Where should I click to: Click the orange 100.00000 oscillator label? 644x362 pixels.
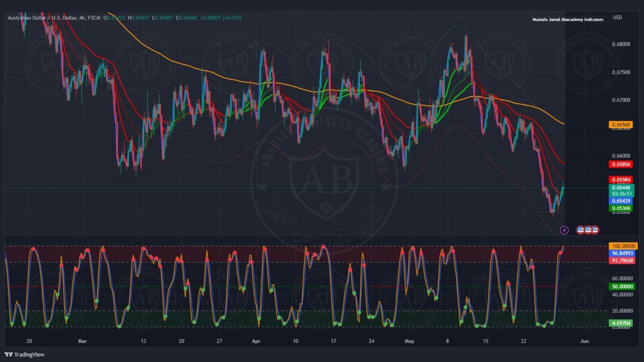coord(623,246)
